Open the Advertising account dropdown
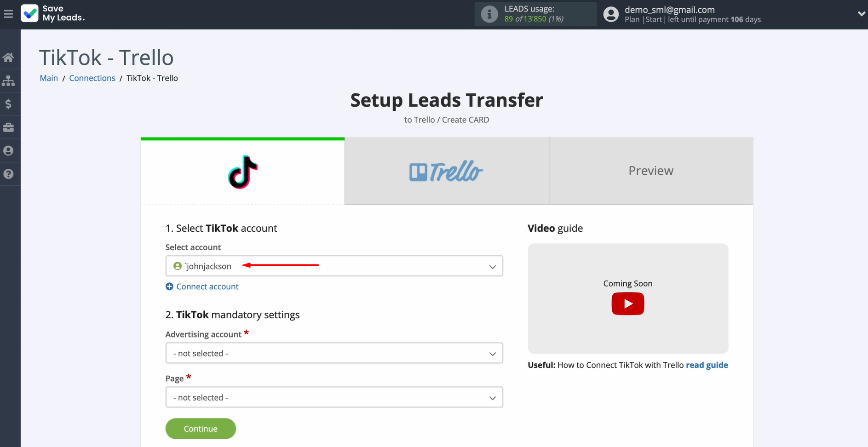This screenshot has height=447, width=868. (x=334, y=353)
